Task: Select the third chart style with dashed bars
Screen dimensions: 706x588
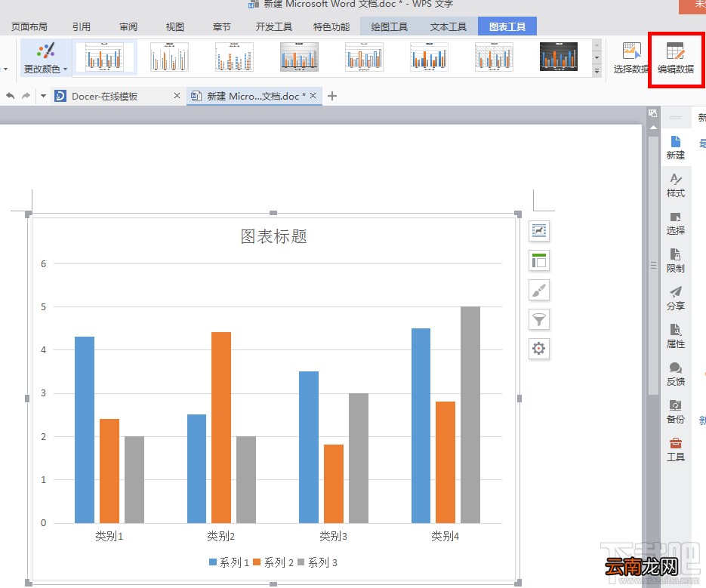Action: (234, 57)
